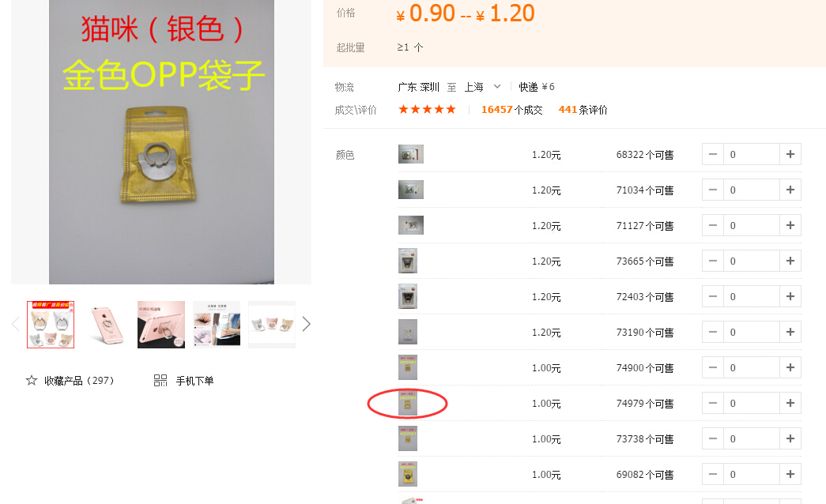Open the 16457个成交 transactions link
Image resolution: width=826 pixels, height=504 pixels.
pyautogui.click(x=511, y=110)
